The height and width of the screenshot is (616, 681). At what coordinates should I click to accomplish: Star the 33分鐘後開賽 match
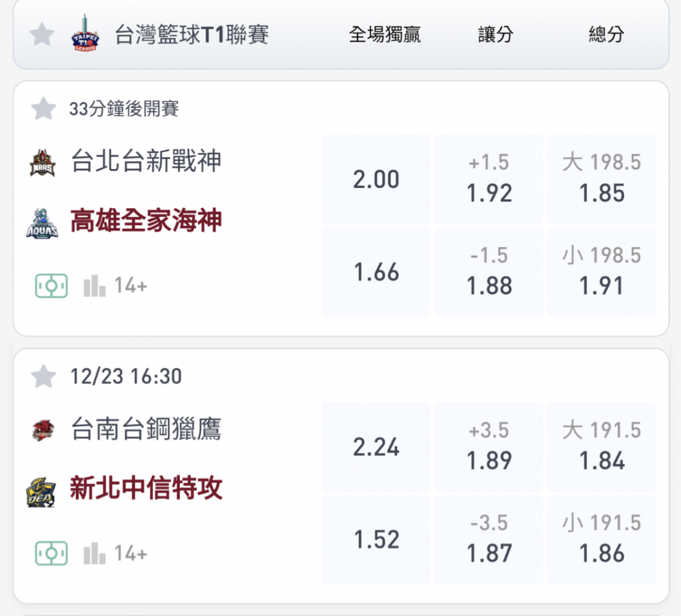click(44, 108)
